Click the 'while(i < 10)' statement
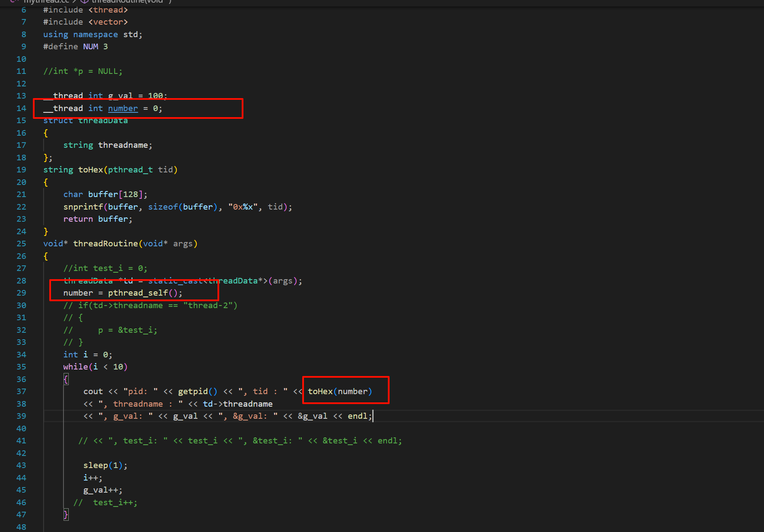Image resolution: width=764 pixels, height=532 pixels. point(95,367)
